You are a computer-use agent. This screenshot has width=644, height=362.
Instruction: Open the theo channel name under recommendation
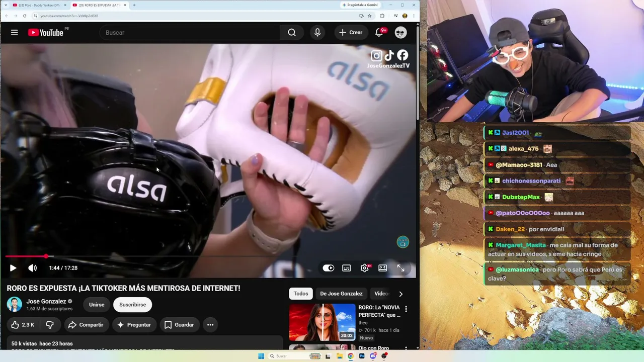(363, 323)
